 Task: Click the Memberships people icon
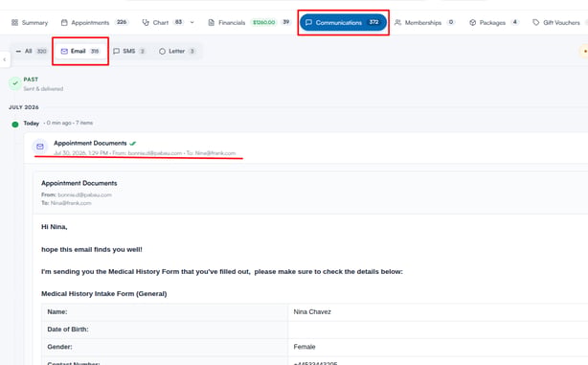pyautogui.click(x=397, y=22)
